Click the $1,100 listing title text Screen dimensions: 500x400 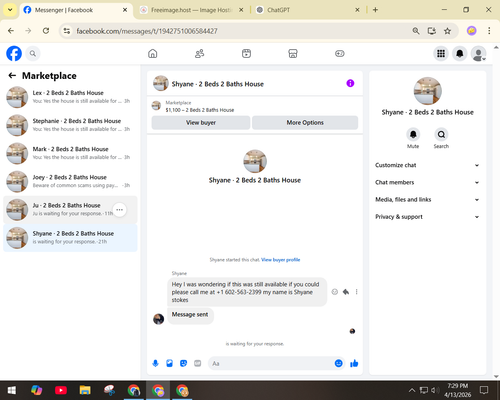pyautogui.click(x=200, y=110)
